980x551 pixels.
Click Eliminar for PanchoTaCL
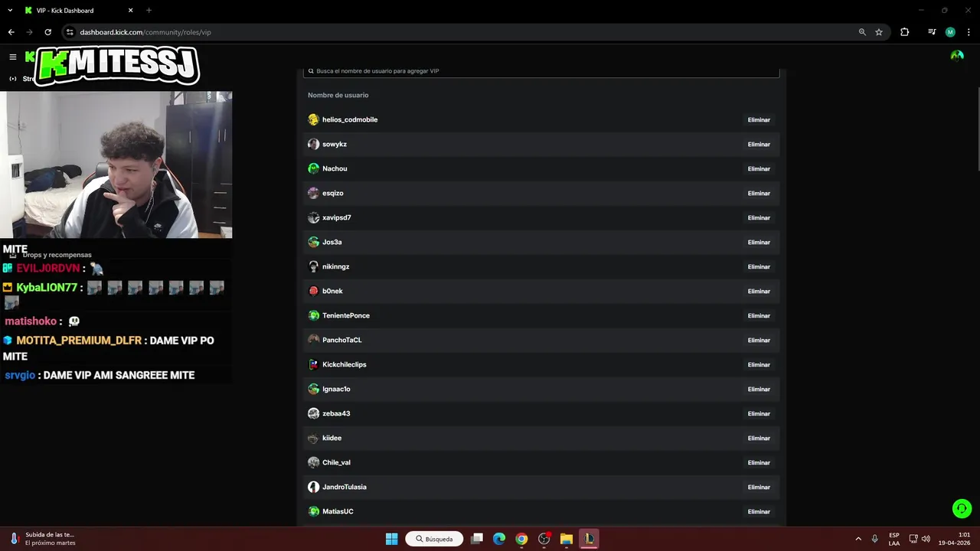coord(759,341)
